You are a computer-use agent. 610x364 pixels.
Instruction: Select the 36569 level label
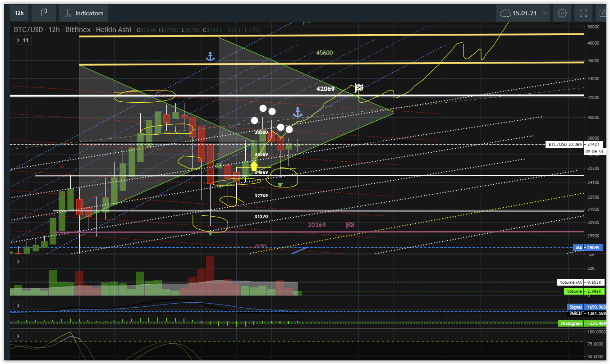pyautogui.click(x=261, y=154)
